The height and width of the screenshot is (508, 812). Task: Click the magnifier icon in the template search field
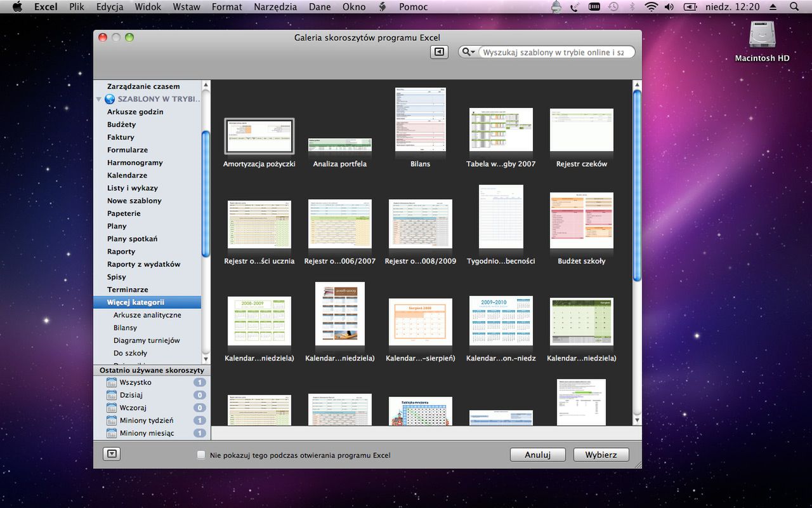click(x=468, y=52)
